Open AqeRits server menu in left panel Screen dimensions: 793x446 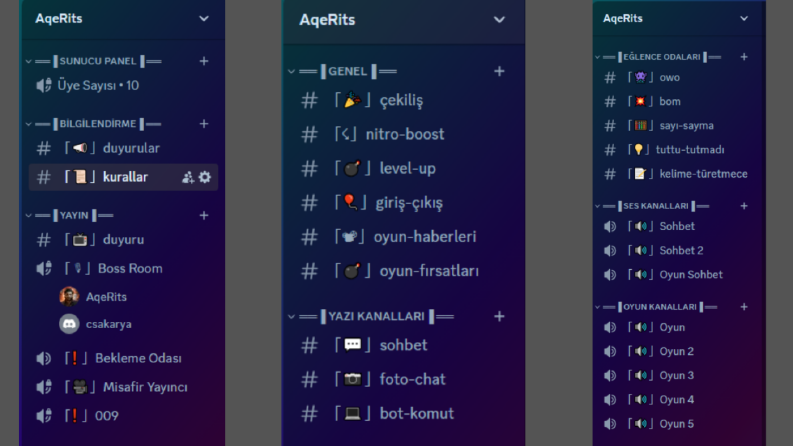click(204, 19)
